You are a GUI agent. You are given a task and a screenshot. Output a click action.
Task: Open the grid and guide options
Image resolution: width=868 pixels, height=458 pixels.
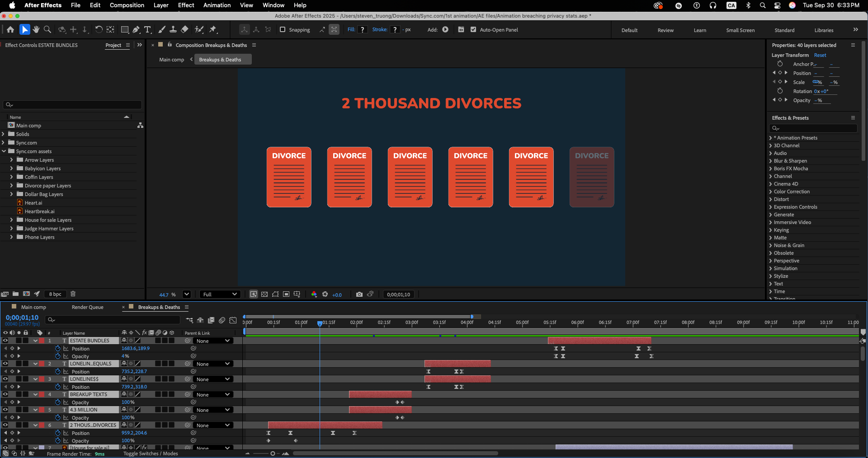click(x=297, y=294)
